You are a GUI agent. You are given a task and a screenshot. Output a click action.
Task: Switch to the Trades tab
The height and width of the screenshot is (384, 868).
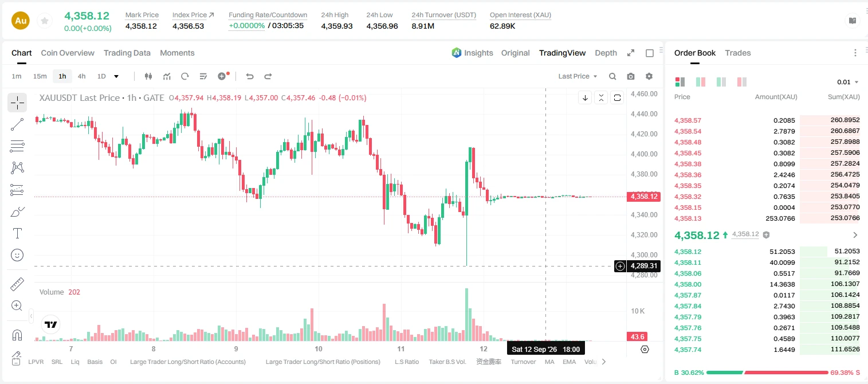738,53
